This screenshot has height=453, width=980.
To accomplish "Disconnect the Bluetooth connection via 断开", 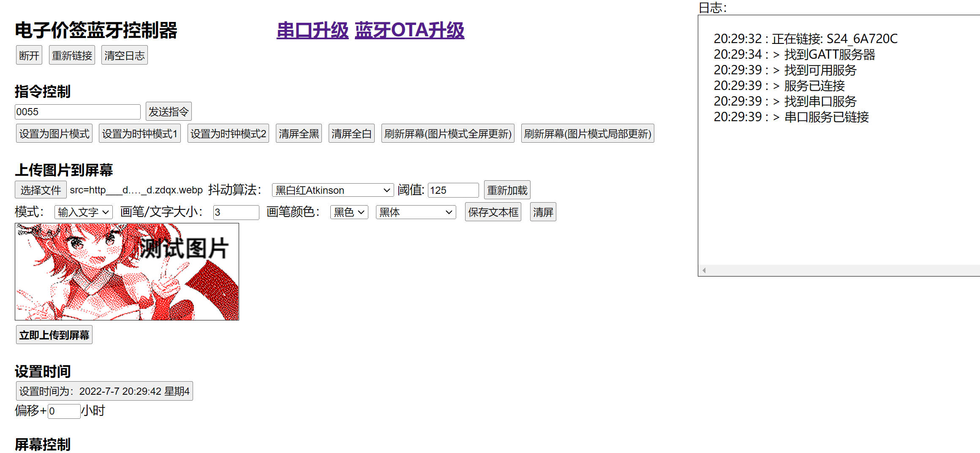I will tap(28, 54).
